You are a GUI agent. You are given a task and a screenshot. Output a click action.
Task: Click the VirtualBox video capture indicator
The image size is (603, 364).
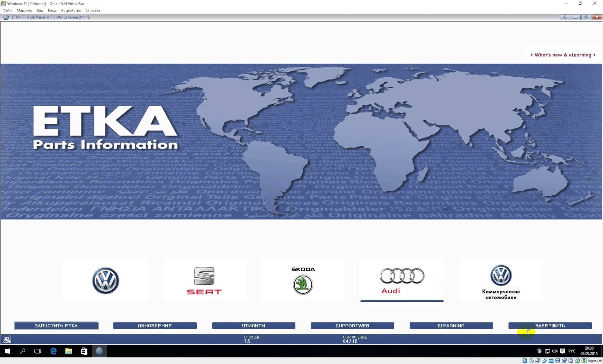564,361
